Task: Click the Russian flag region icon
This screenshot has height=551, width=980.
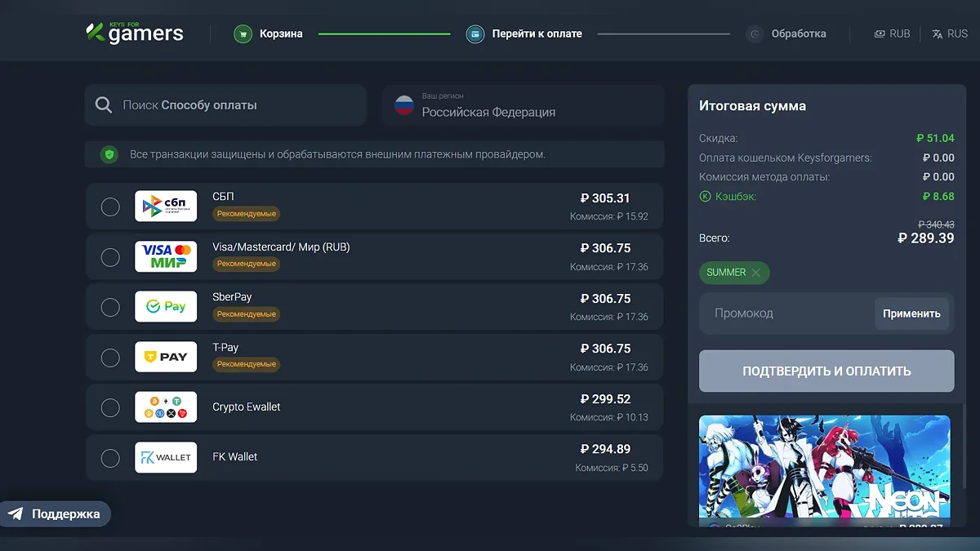Action: (404, 105)
